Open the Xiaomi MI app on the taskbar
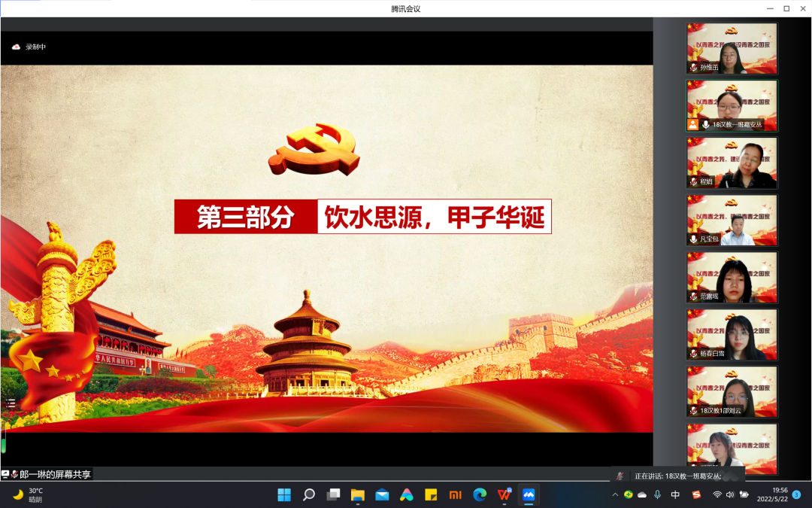This screenshot has height=508, width=812. (455, 494)
